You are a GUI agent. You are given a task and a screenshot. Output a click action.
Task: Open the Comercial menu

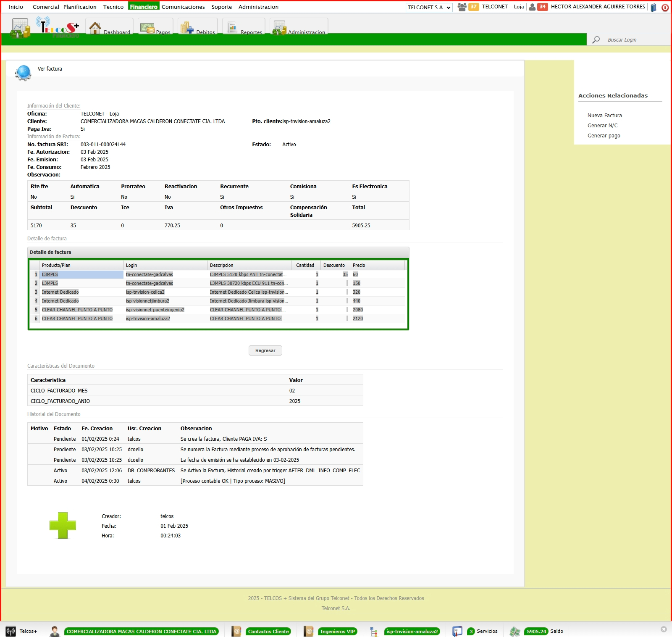46,7
